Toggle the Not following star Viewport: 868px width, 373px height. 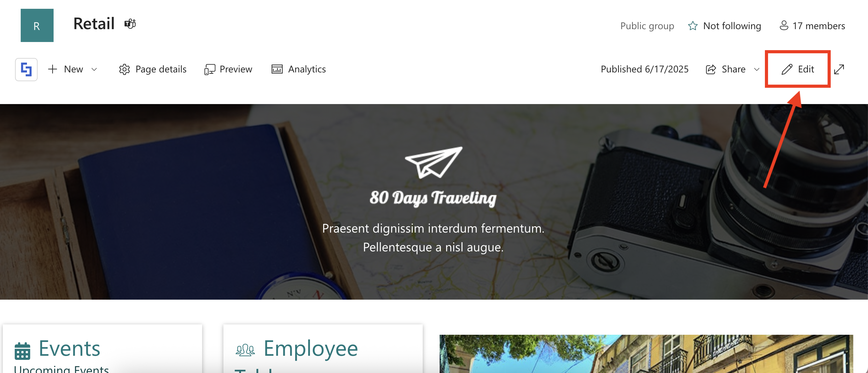pos(693,26)
